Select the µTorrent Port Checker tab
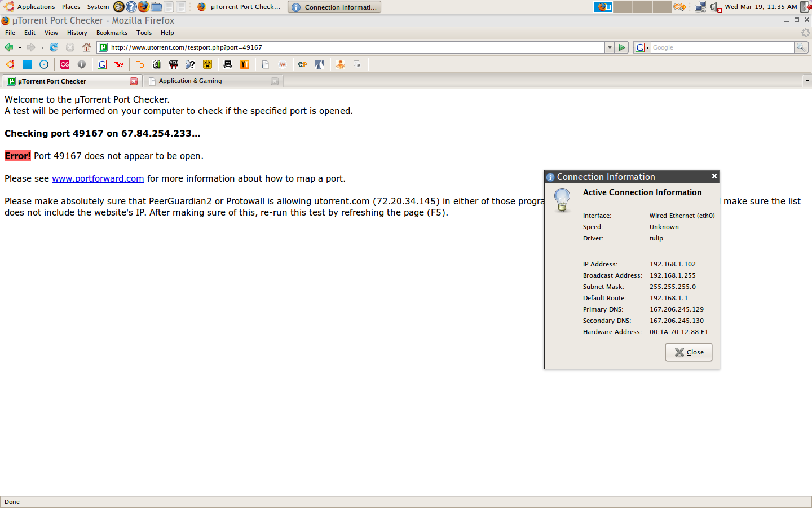Screen dimensions: 812x508 click(x=71, y=81)
